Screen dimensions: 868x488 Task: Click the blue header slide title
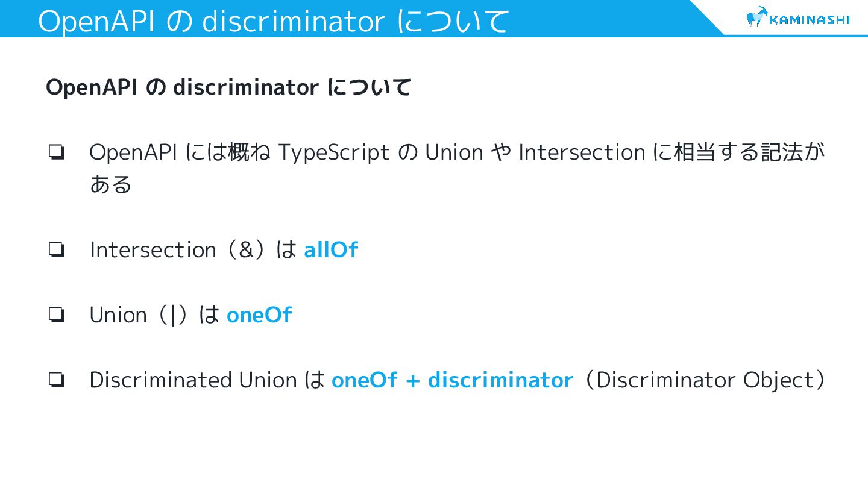click(273, 21)
